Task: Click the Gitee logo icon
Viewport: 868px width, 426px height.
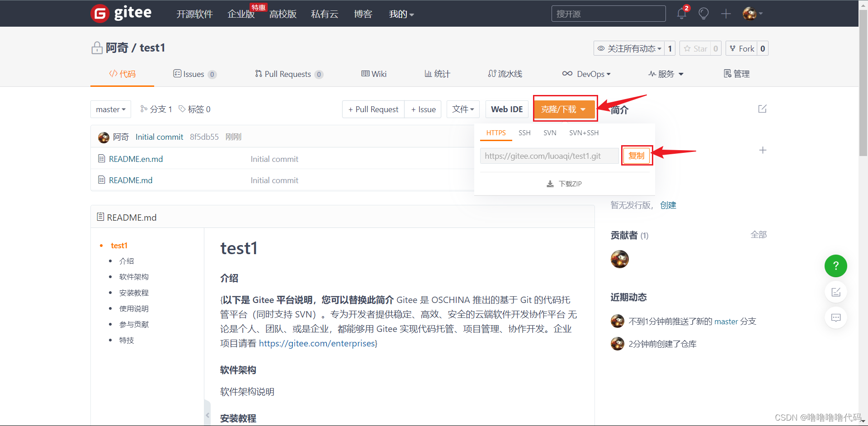Action: coord(100,14)
